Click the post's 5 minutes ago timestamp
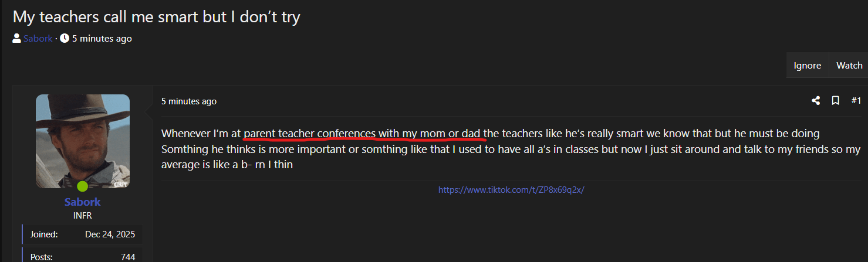The width and height of the screenshot is (868, 262). point(189,101)
